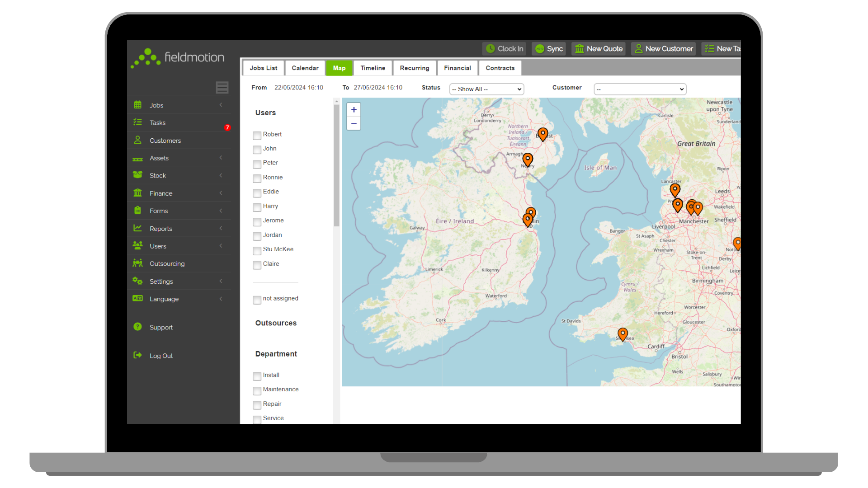Image resolution: width=868 pixels, height=488 pixels.
Task: Switch to the Calendar tab
Action: click(305, 68)
